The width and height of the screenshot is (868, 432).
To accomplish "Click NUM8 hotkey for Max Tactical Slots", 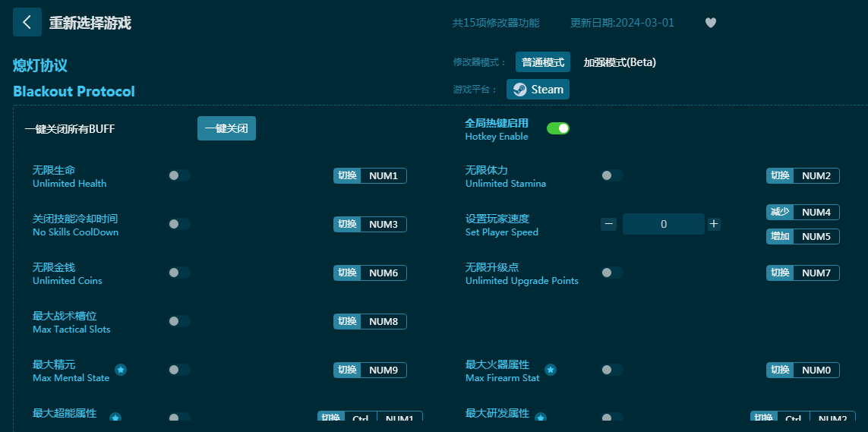I will 370,322.
